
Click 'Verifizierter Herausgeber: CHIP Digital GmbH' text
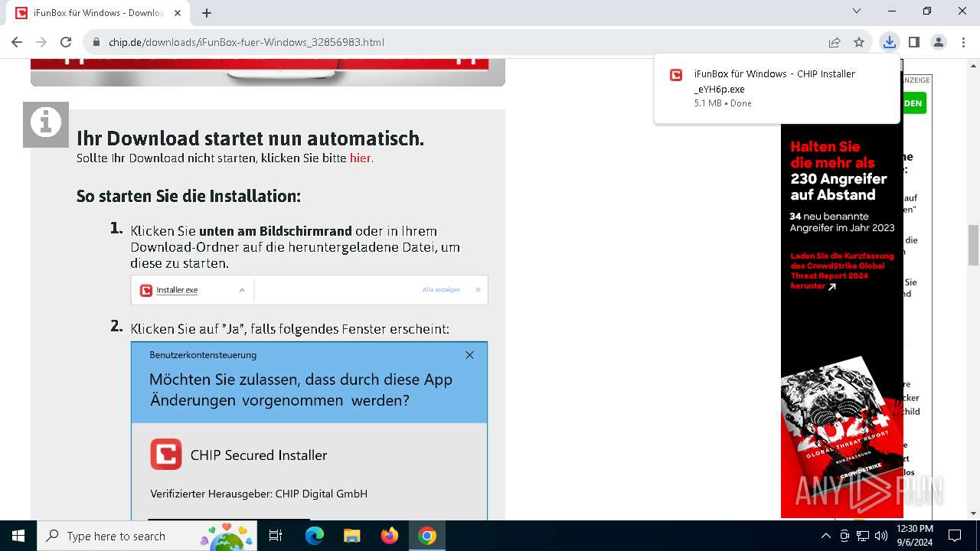pyautogui.click(x=259, y=494)
